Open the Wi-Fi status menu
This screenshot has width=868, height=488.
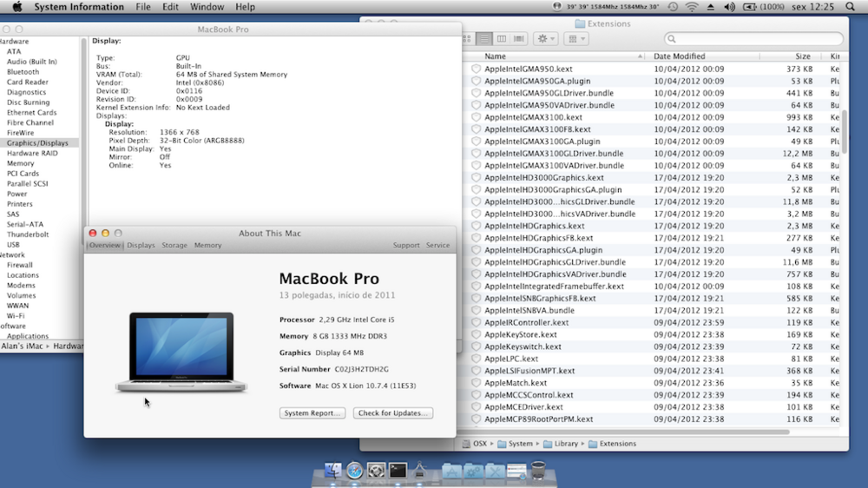[x=692, y=7]
